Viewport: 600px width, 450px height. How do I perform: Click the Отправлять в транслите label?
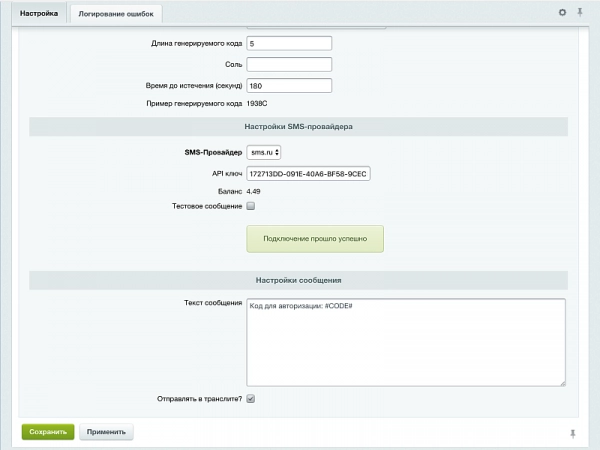pyautogui.click(x=199, y=399)
